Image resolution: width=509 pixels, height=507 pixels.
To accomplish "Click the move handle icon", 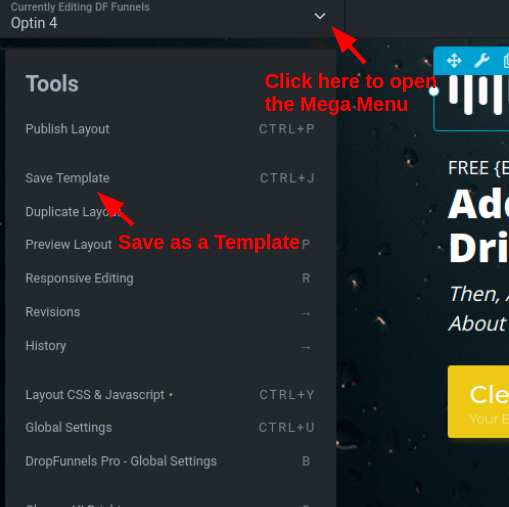I will [454, 61].
